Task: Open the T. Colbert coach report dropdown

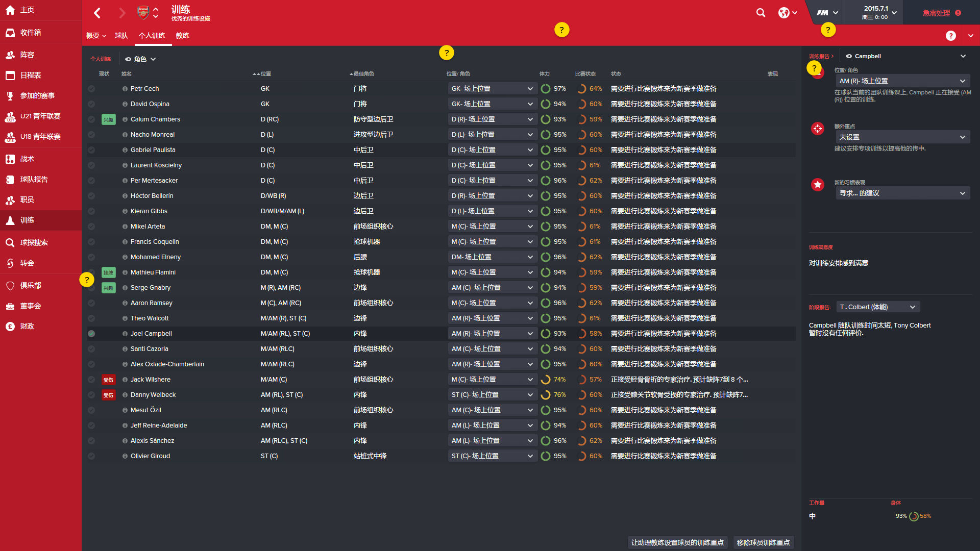Action: 878,307
